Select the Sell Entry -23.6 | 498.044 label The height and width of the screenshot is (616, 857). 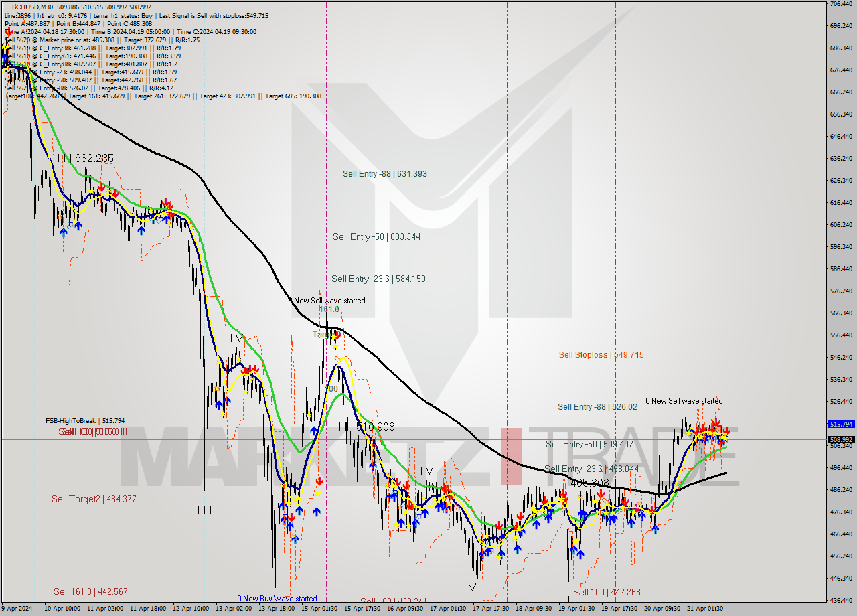tap(591, 469)
